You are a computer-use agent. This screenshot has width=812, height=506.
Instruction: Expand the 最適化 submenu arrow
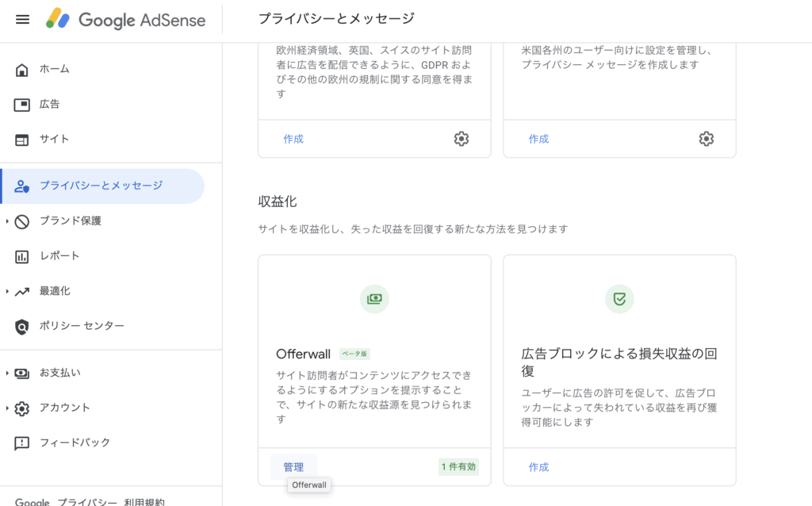click(x=7, y=291)
